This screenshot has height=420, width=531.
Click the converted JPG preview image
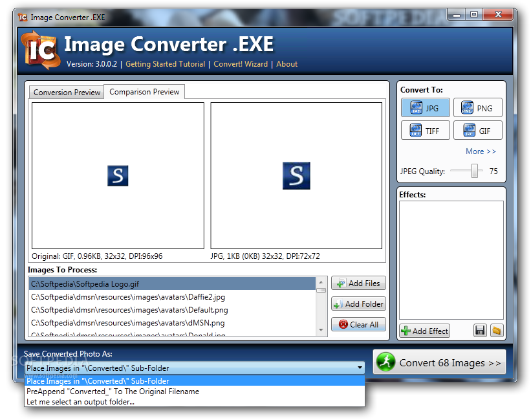pyautogui.click(x=296, y=175)
